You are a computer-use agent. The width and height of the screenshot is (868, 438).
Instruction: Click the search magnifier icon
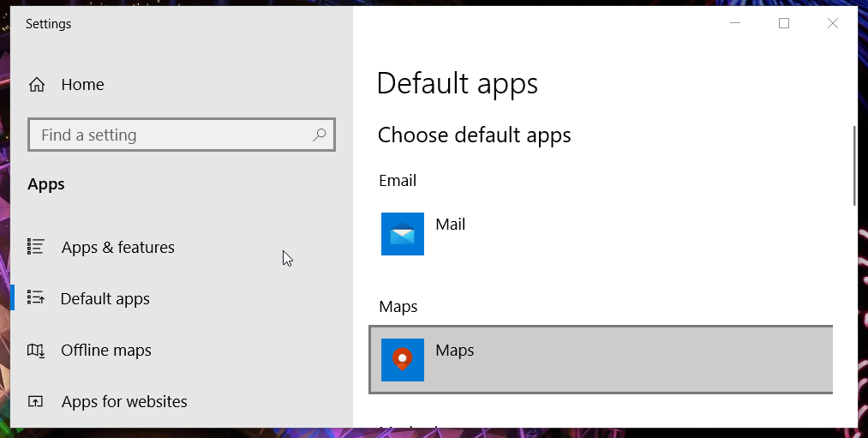[320, 135]
